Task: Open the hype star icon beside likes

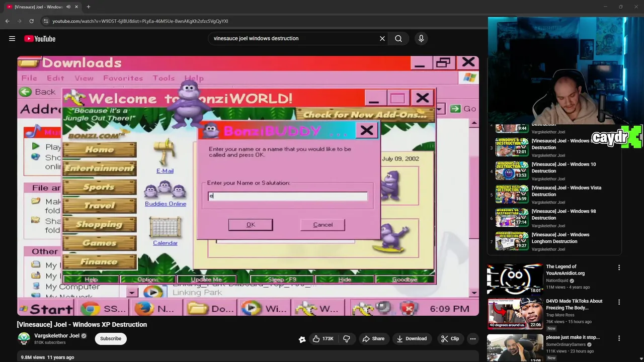Action: point(302,339)
